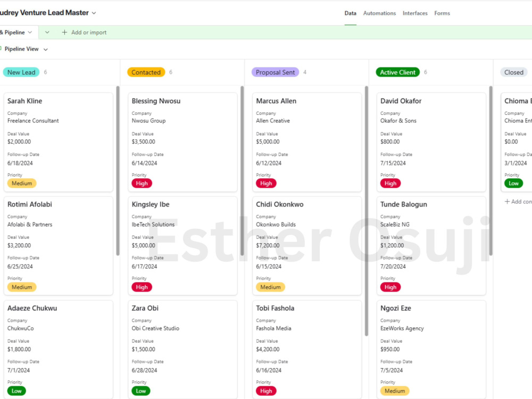This screenshot has width=532, height=399.
Task: Click Obi Creative Studio company text
Action: click(155, 328)
